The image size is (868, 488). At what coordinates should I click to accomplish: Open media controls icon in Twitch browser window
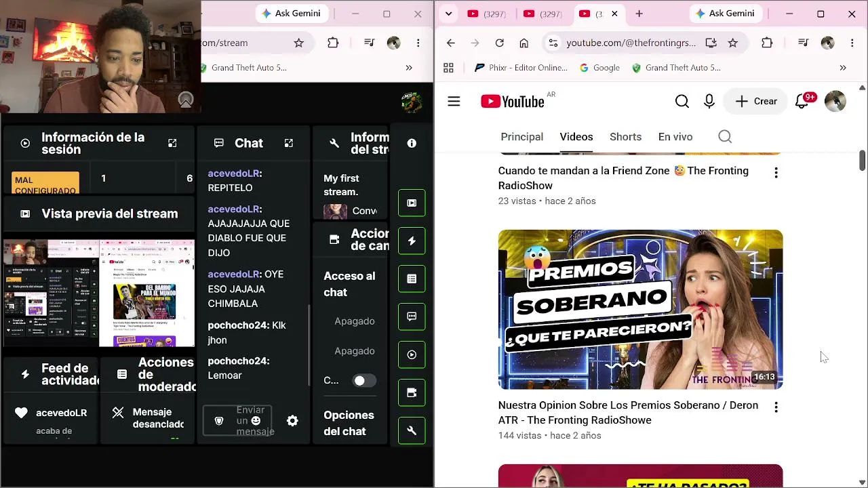click(369, 43)
